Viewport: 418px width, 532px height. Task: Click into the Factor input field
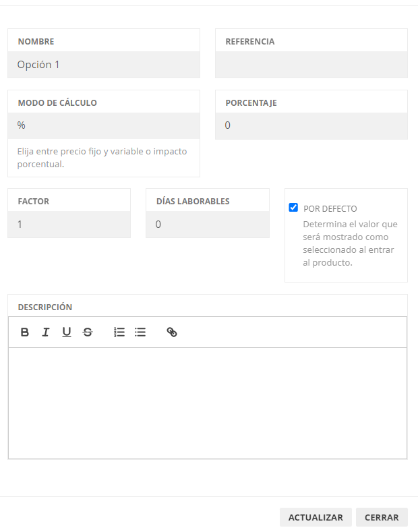click(x=69, y=225)
